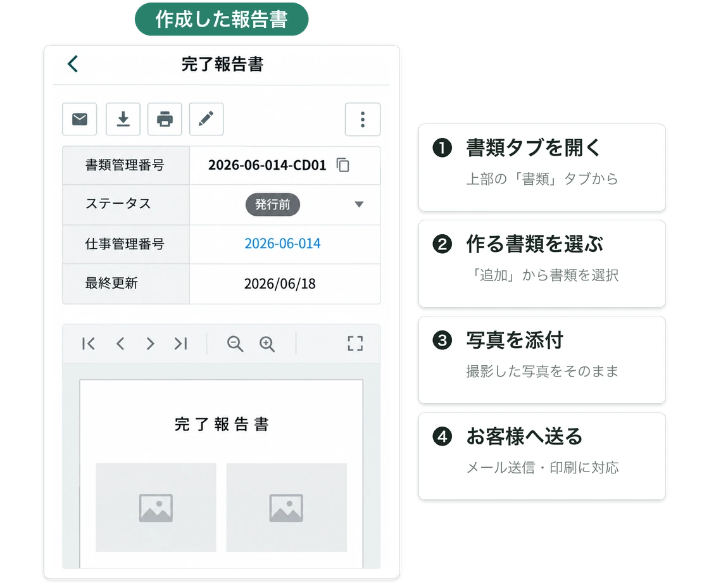Go to next preview page

coord(150,344)
